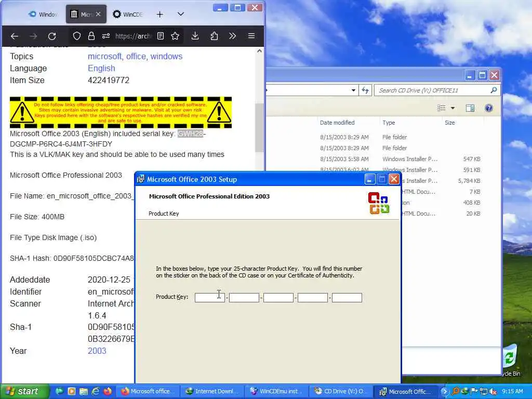
Task: Click the second Product Key box
Action: 244,298
